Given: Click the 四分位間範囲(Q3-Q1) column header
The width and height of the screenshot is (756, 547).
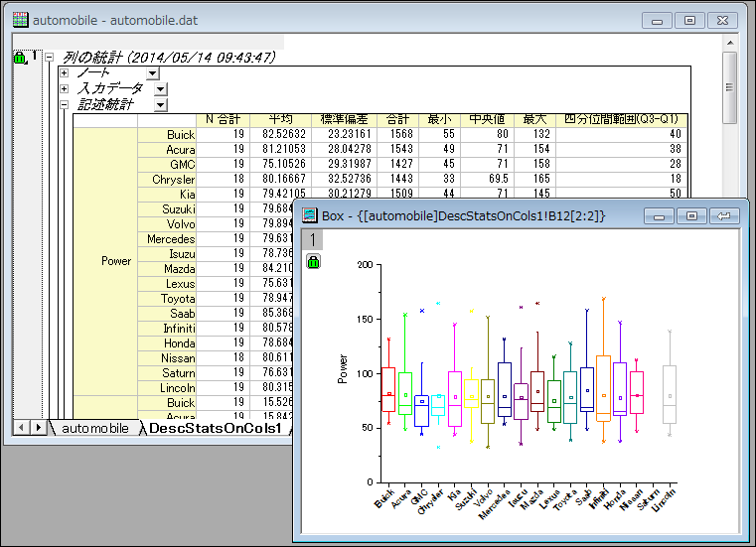Looking at the screenshot, I should (x=622, y=120).
